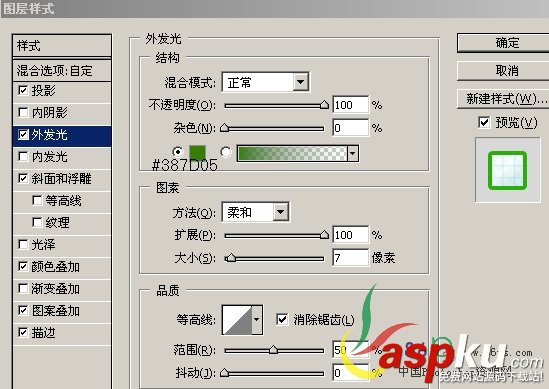
Task: Click the 大小 pixel value field
Action: [x=350, y=258]
